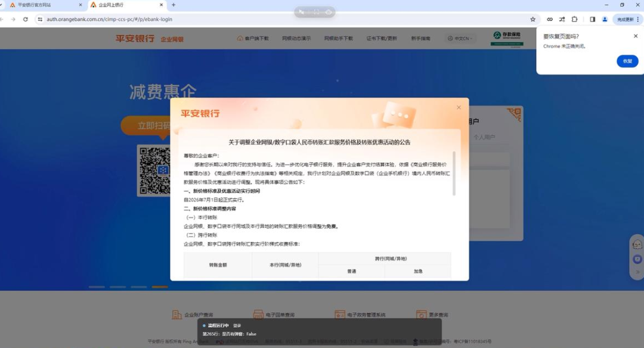Click the 本行(同城/异地) table header cell
The width and height of the screenshot is (644, 348).
point(285,265)
